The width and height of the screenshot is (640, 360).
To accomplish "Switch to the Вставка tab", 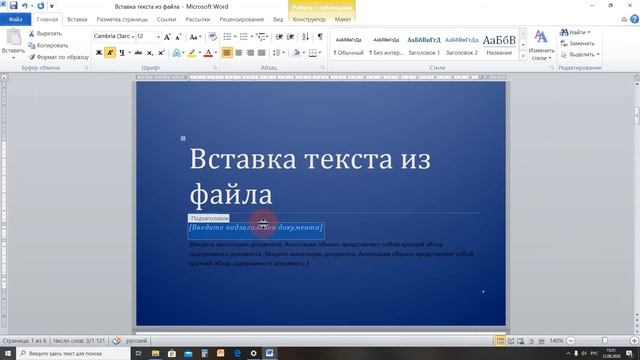I will [77, 19].
